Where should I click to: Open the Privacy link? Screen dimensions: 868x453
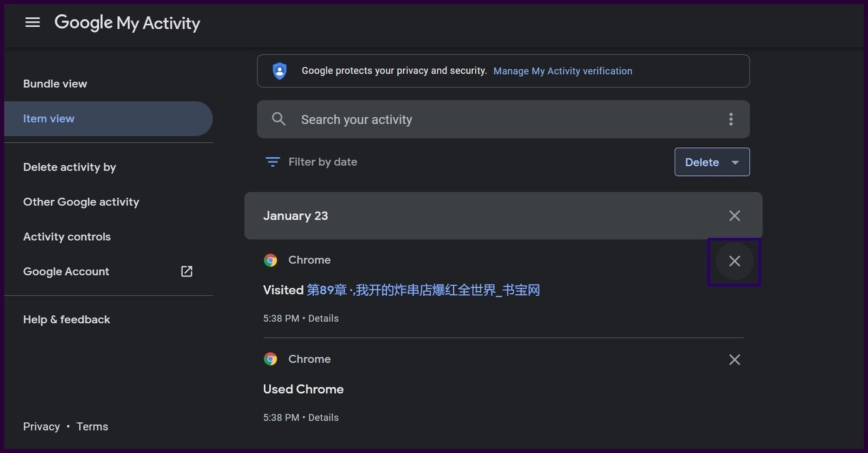click(x=41, y=427)
